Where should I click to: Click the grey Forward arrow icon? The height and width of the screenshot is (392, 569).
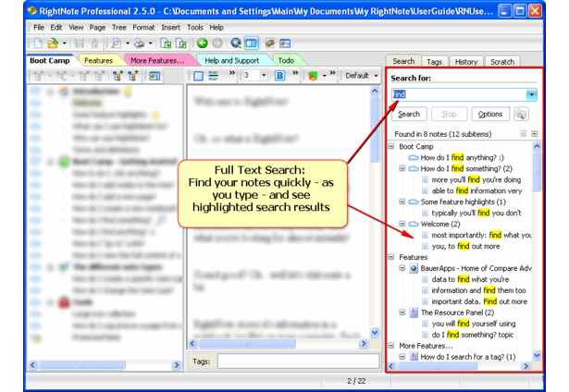(x=217, y=43)
